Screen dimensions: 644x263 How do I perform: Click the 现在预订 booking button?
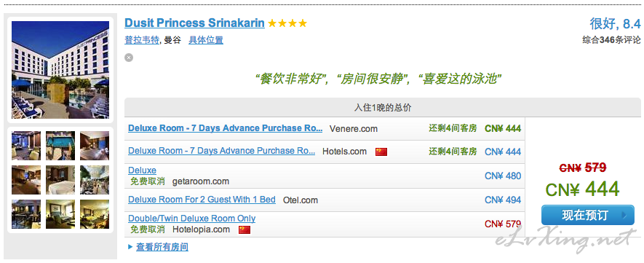[x=588, y=215]
